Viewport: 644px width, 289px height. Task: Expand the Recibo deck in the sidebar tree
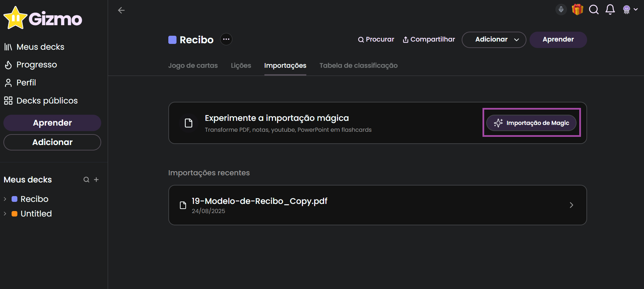pyautogui.click(x=5, y=199)
